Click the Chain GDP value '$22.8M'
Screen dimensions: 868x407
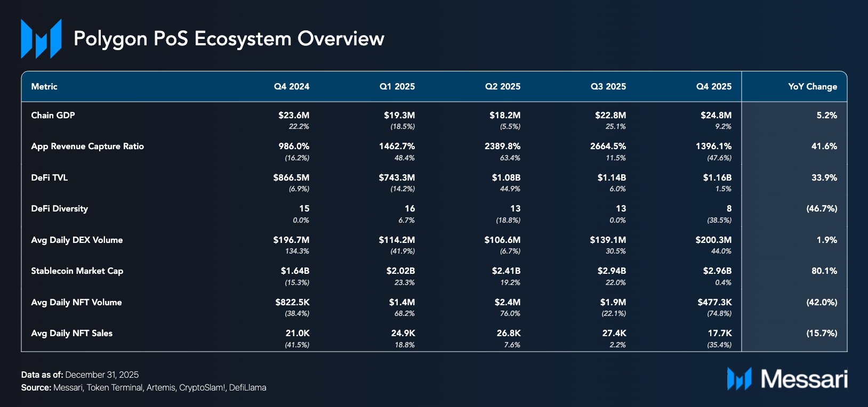(x=610, y=115)
